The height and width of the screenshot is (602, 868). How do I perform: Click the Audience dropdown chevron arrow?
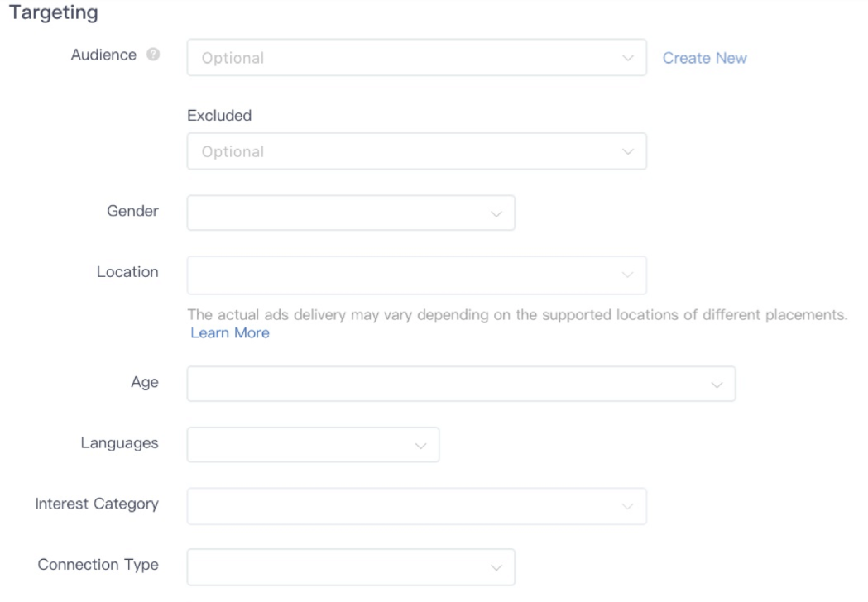pos(628,58)
